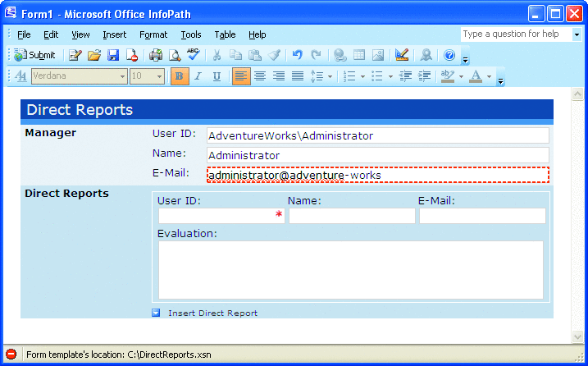Image resolution: width=588 pixels, height=366 pixels.
Task: Click the Manager Name field
Action: click(377, 155)
